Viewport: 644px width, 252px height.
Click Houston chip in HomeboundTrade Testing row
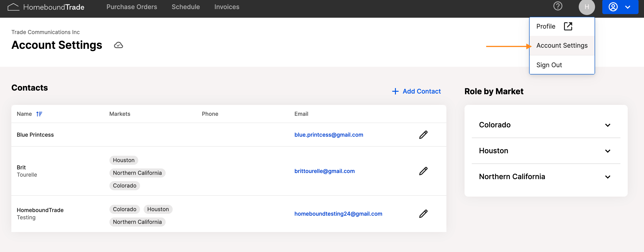tap(158, 209)
